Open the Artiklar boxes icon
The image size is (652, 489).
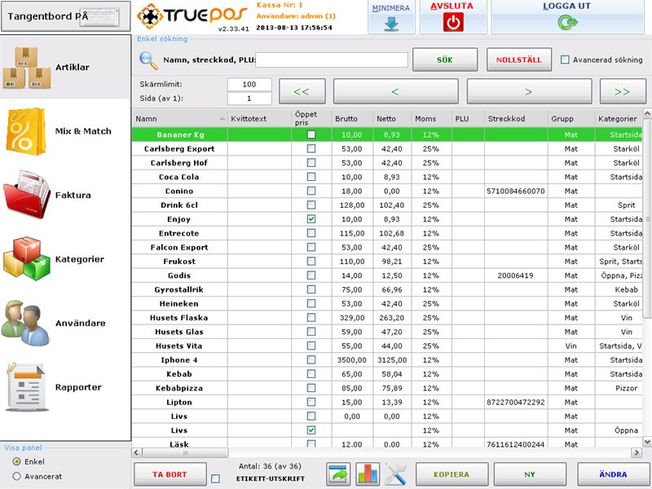point(27,68)
